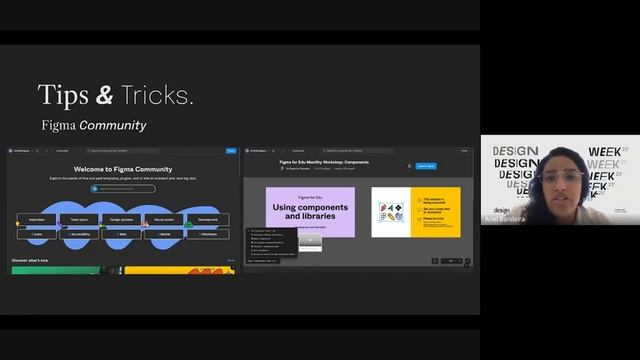Click the Discover what's new heading
This screenshot has height=360, width=640.
click(x=30, y=260)
